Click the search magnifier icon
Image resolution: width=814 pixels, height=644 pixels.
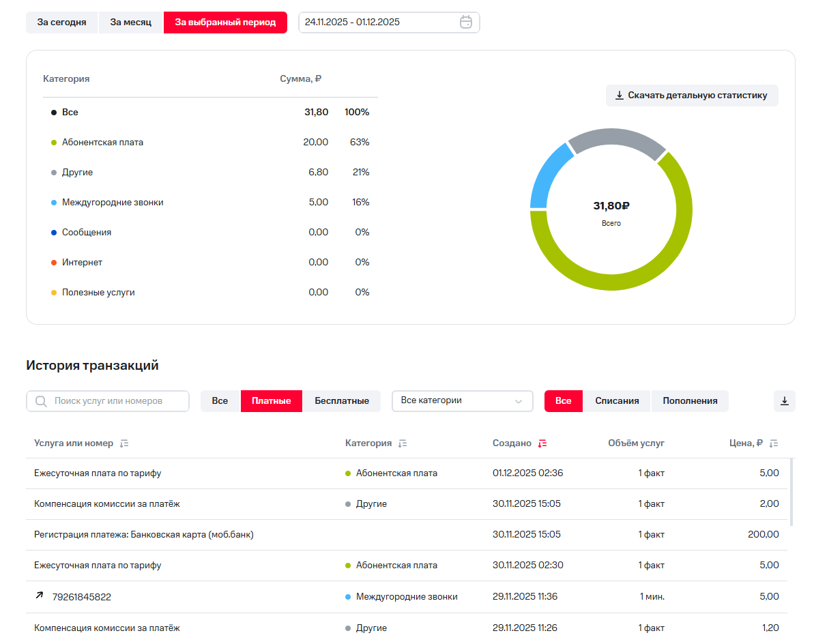(41, 401)
